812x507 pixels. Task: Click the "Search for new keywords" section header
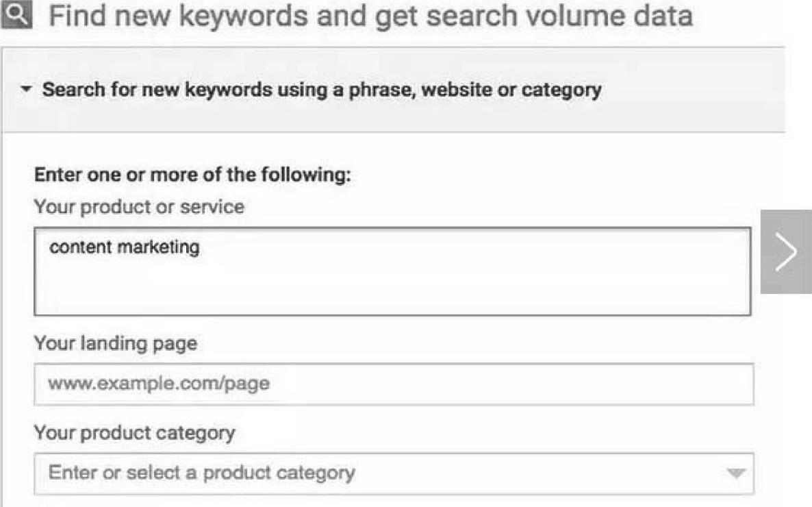(322, 90)
